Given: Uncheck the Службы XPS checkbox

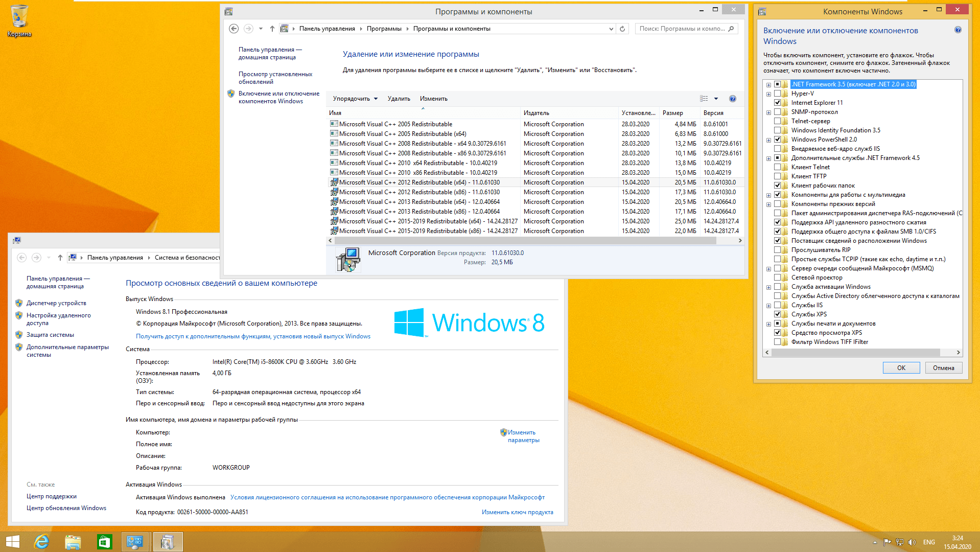Looking at the screenshot, I should coord(777,314).
